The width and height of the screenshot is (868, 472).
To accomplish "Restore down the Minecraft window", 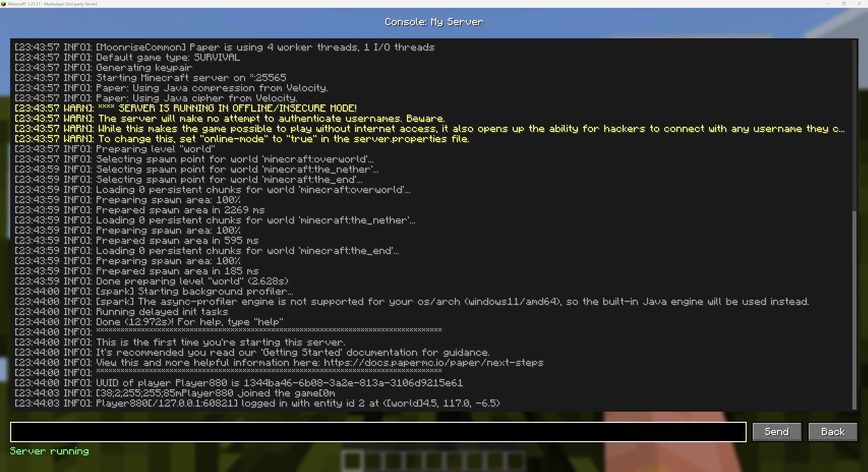I will 844,4.
